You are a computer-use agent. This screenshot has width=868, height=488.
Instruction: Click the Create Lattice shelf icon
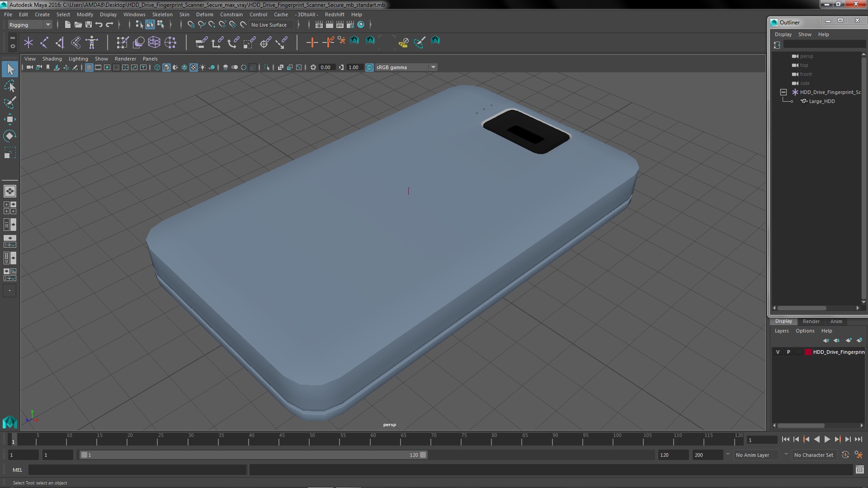coord(154,42)
